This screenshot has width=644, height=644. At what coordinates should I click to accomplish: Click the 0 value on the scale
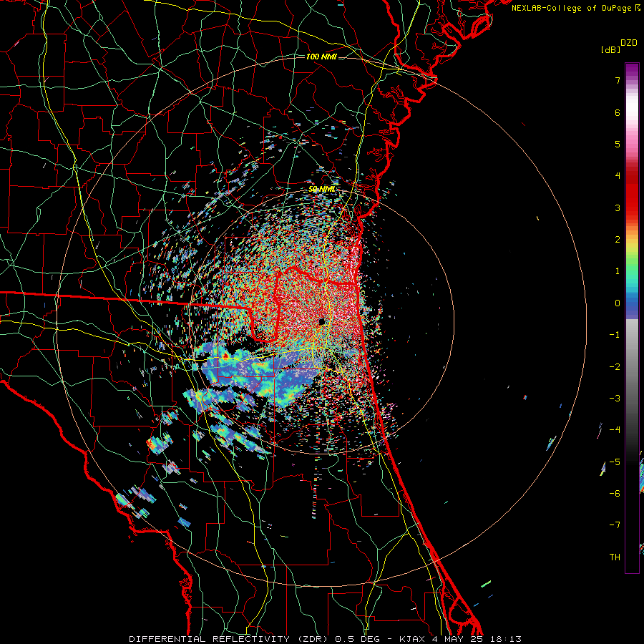click(618, 303)
